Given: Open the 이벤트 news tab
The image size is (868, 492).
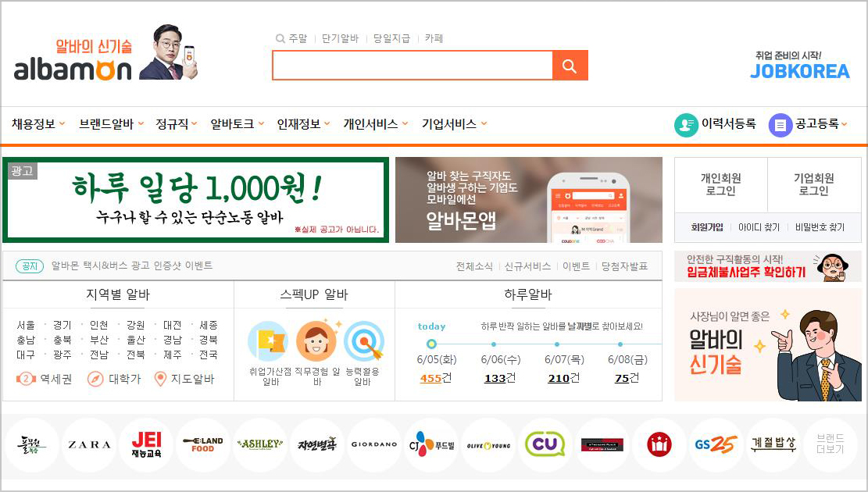Looking at the screenshot, I should (576, 266).
